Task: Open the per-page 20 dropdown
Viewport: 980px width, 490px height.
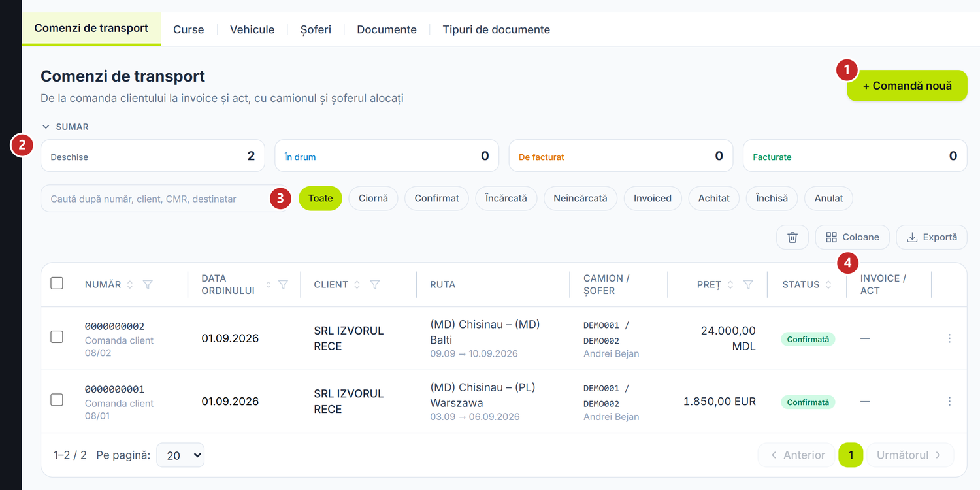Action: [180, 455]
